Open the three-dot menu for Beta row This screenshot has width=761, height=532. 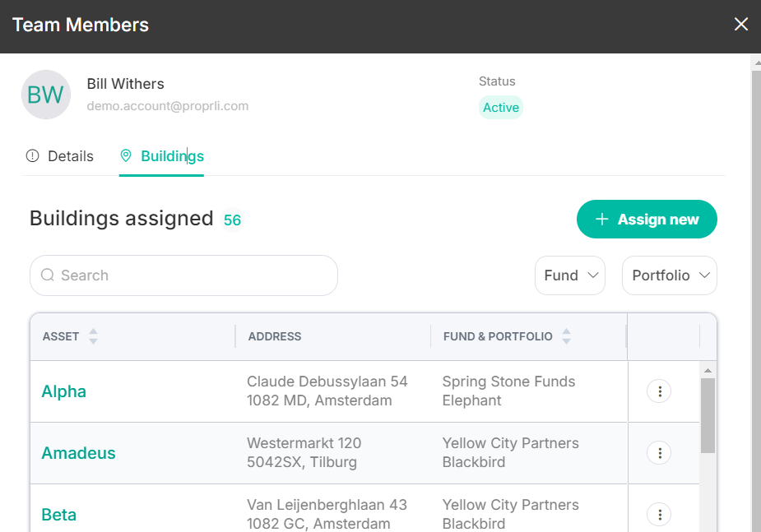(x=659, y=514)
